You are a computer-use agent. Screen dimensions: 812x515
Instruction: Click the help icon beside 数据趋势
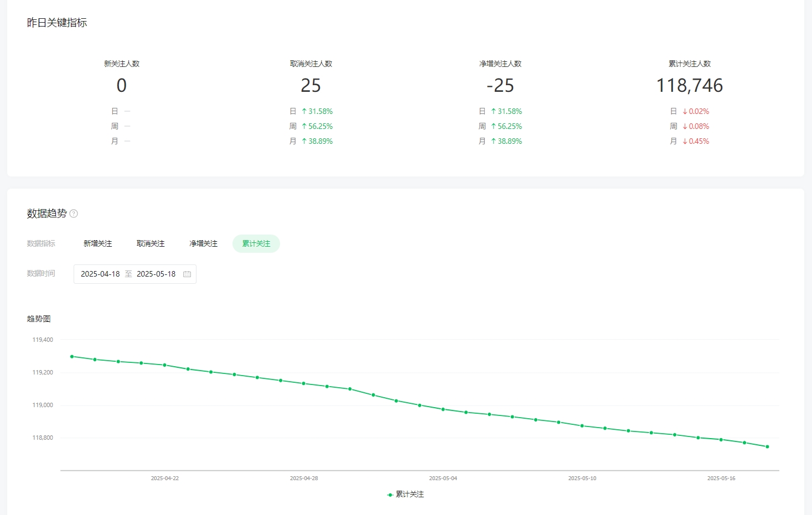pos(74,214)
